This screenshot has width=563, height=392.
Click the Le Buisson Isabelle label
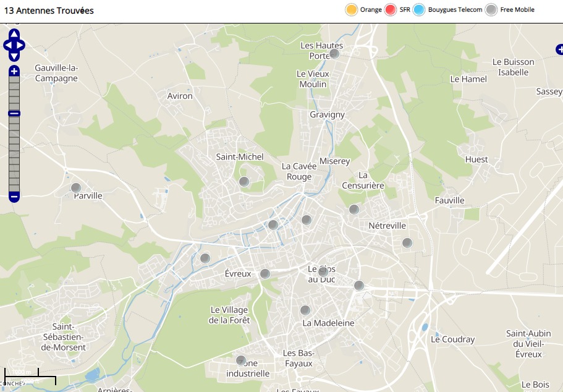(x=514, y=67)
